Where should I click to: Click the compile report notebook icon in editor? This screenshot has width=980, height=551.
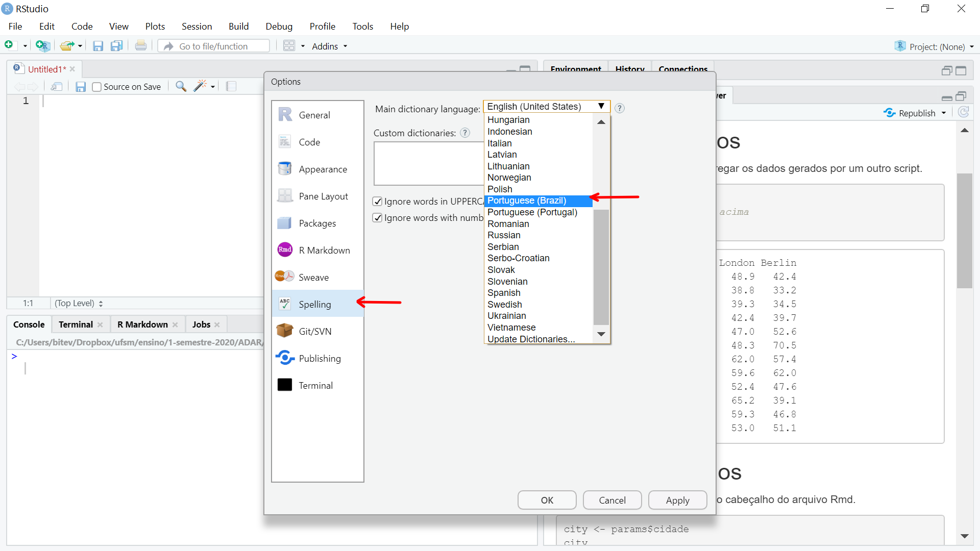click(x=231, y=86)
